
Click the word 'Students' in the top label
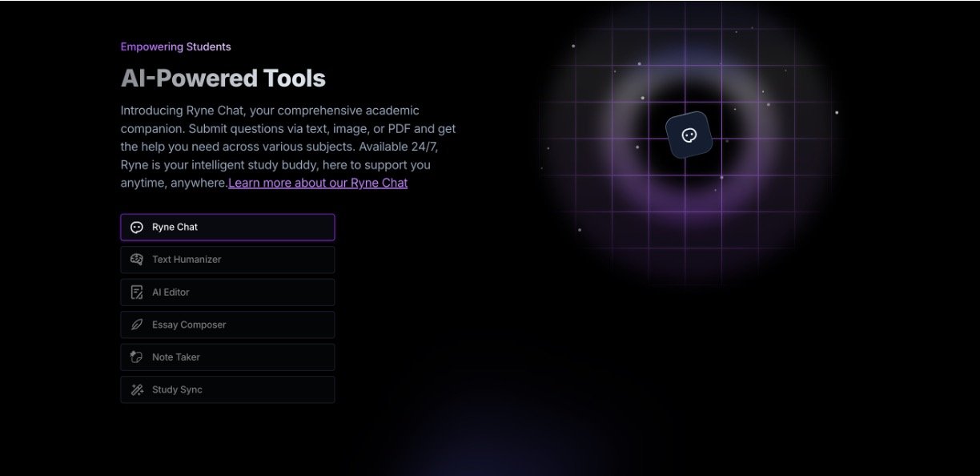point(208,46)
